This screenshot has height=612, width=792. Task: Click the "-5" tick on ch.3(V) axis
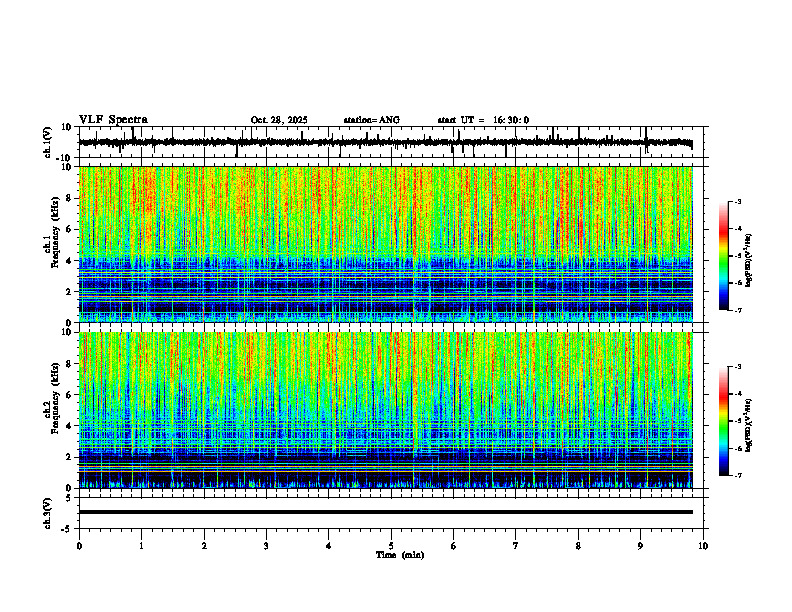pyautogui.click(x=67, y=529)
